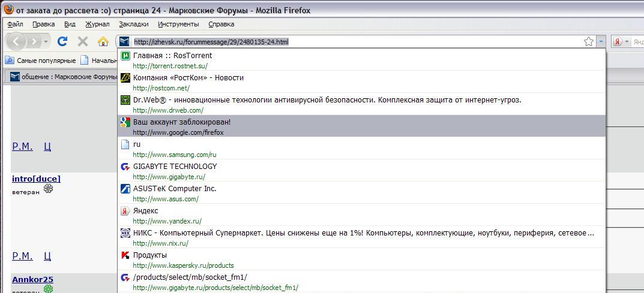Select the GIGABYTE TECHNOLOGY suggestion
Screen dimensions: 644x293
point(361,171)
